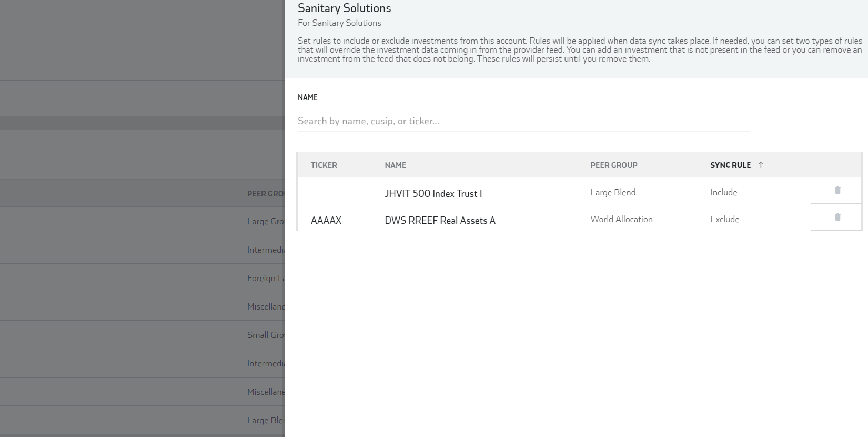
Task: Click the Sanitary Solutions panel title
Action: (344, 8)
